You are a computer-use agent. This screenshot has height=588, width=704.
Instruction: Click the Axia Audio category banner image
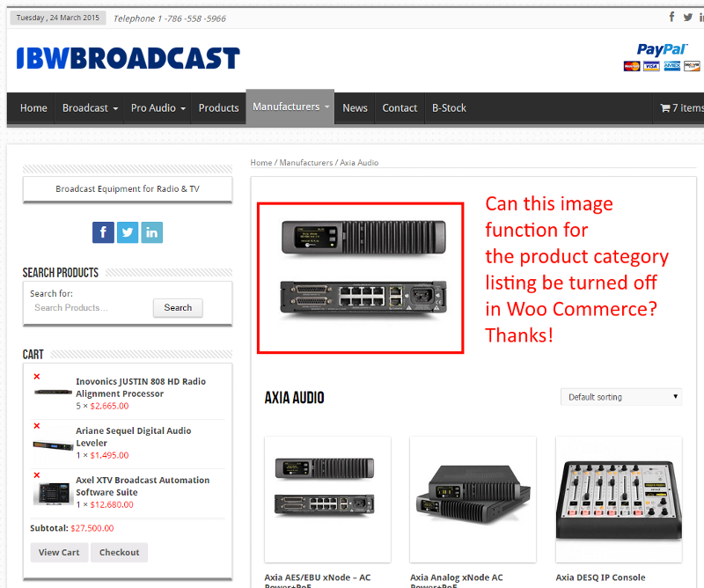click(361, 278)
